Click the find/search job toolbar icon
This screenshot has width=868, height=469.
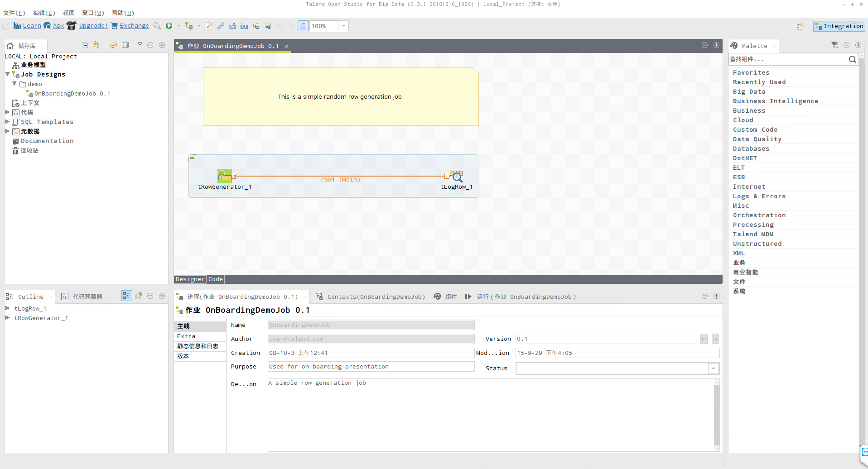(x=157, y=26)
